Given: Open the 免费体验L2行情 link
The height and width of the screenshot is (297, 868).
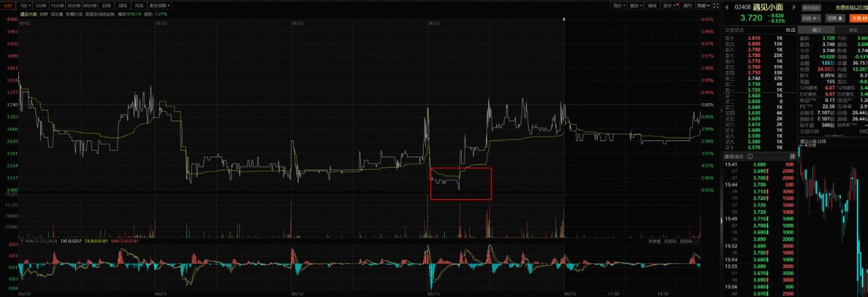Looking at the screenshot, I should 851,7.
